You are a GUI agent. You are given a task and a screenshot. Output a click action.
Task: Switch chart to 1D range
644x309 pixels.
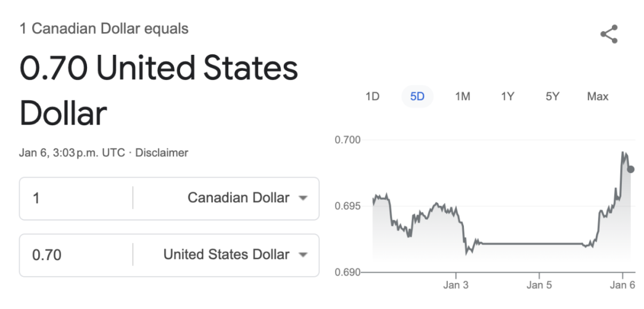372,97
